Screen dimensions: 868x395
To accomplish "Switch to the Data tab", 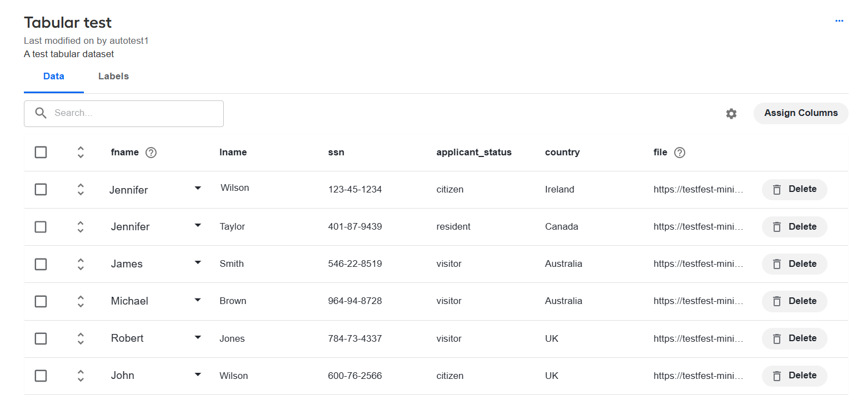I will tap(54, 77).
